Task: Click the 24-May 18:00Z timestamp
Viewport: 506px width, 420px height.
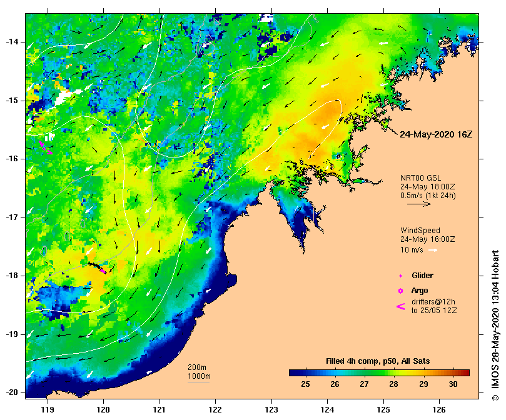Action: point(428,187)
